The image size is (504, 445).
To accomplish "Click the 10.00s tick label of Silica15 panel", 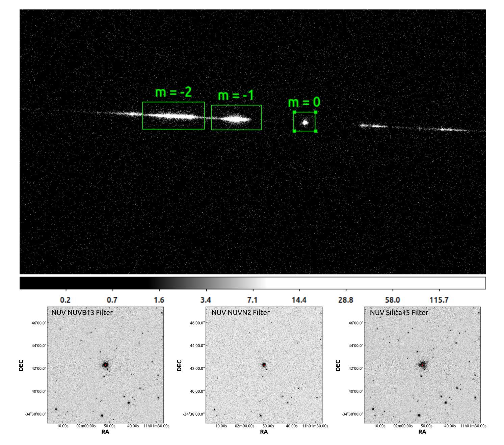I will tap(380, 426).
